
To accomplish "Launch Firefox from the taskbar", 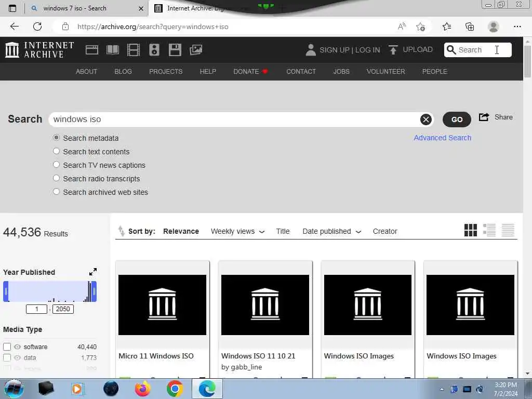I will point(143,389).
